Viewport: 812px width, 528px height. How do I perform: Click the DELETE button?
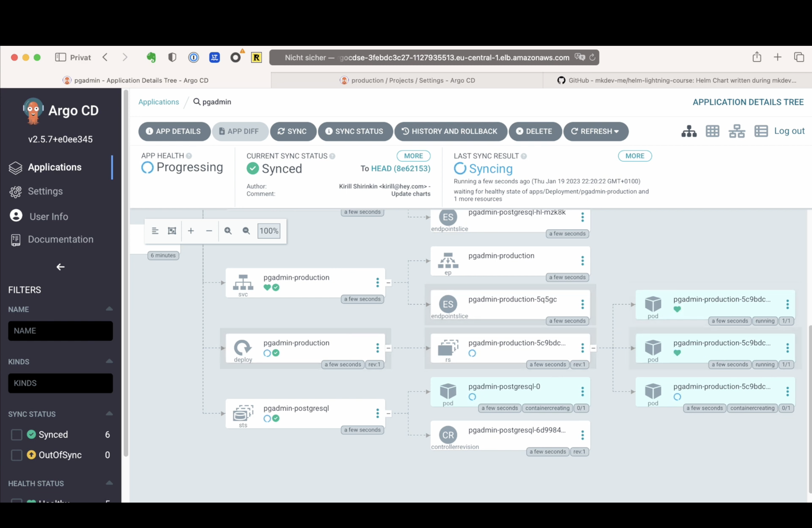click(535, 131)
